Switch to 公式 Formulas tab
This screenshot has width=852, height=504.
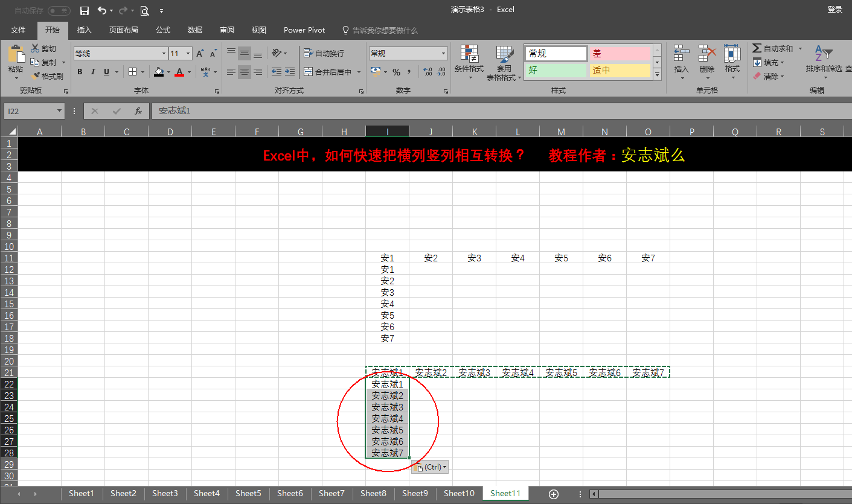163,30
